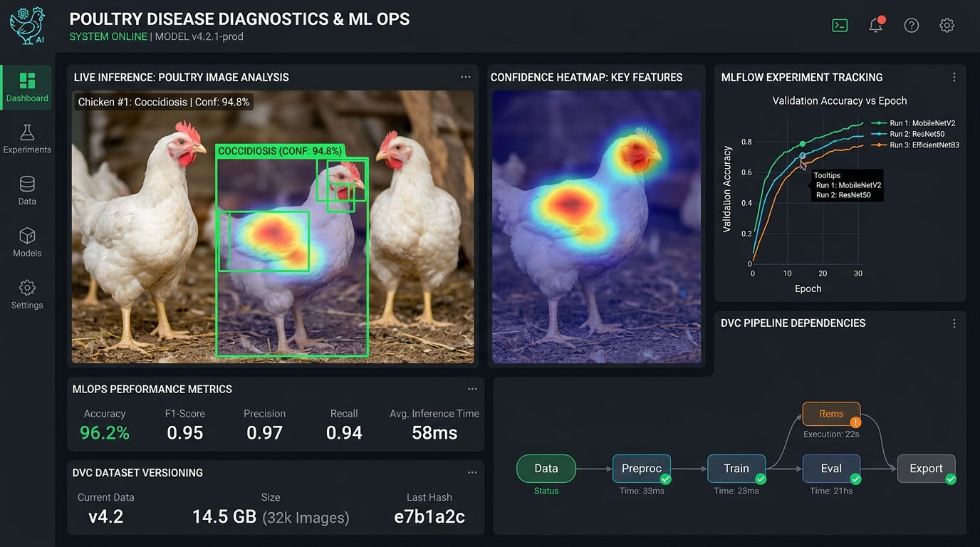Click the SYSTEM ONLINE status text
This screenshot has height=547, width=980.
(108, 36)
